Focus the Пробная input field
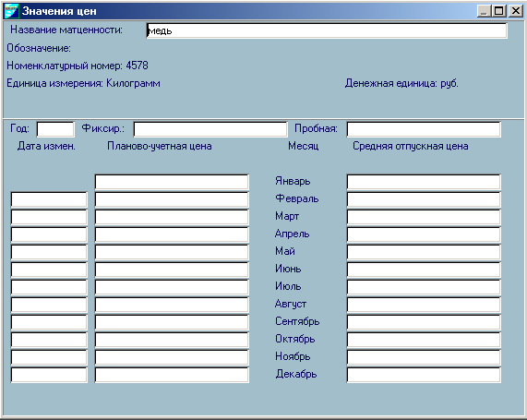Screen dimensions: 527x420 [x=424, y=129]
